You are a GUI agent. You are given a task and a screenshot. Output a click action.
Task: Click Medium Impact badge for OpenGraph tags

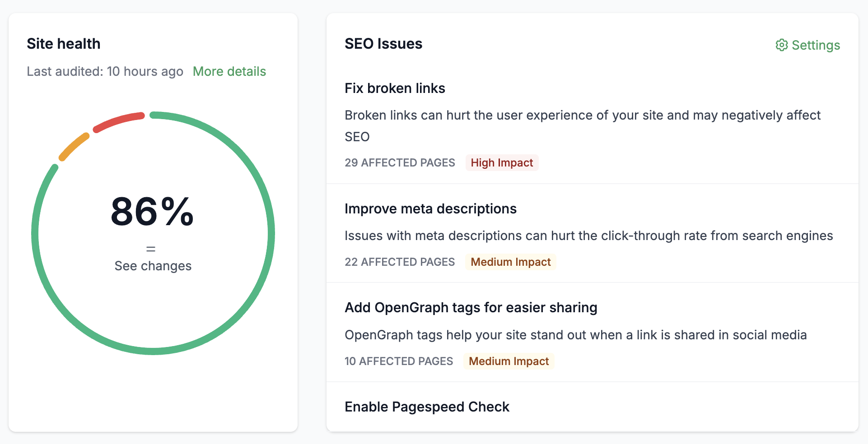click(509, 361)
